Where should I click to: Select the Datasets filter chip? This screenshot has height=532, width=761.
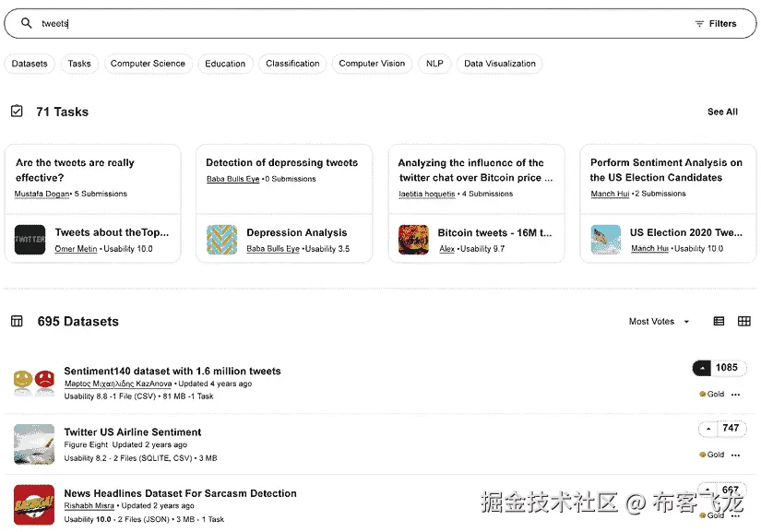30,64
